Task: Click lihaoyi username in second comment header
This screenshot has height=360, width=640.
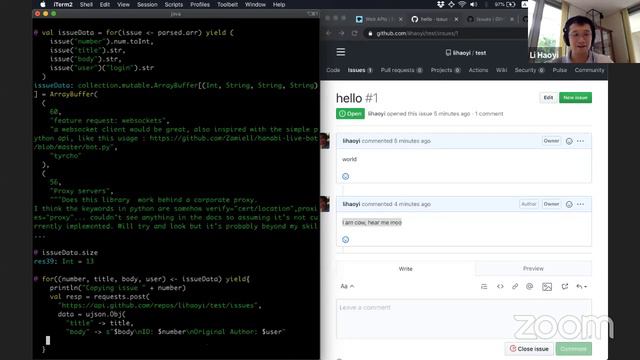Action: click(351, 204)
